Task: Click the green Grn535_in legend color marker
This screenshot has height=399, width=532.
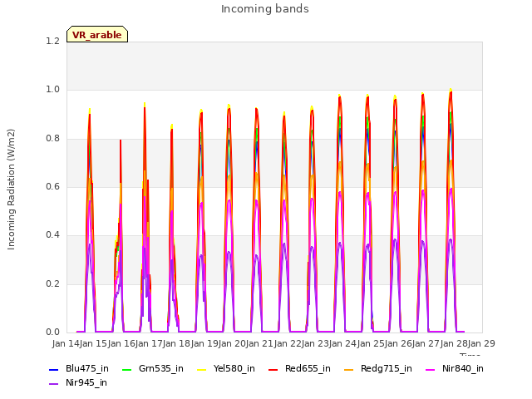Action: click(x=126, y=369)
